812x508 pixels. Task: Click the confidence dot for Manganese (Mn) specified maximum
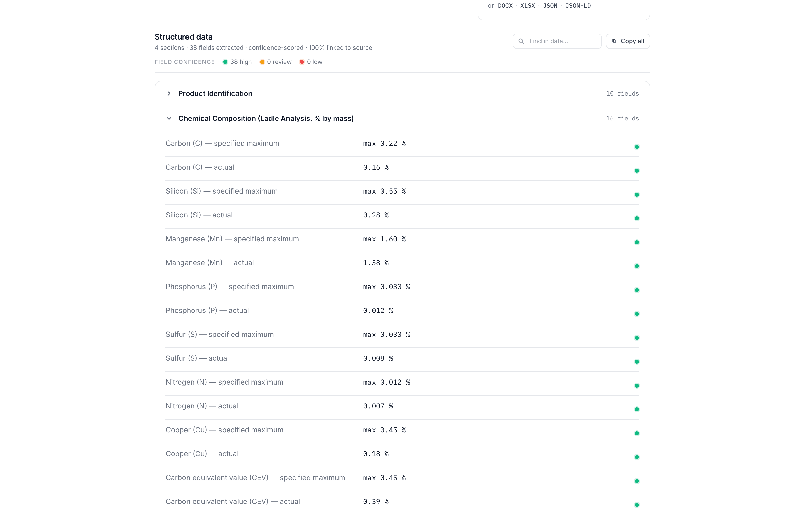636,242
